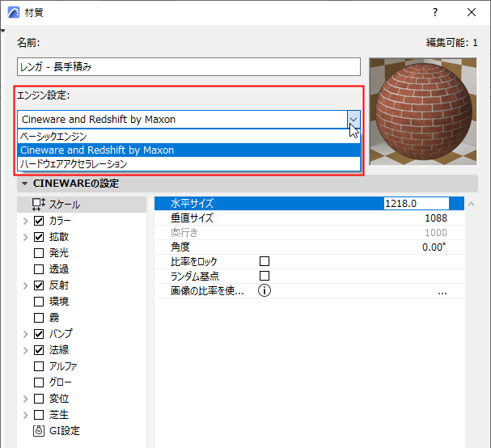Click the 名前 text field レンガ - 長手積み

pyautogui.click(x=188, y=66)
